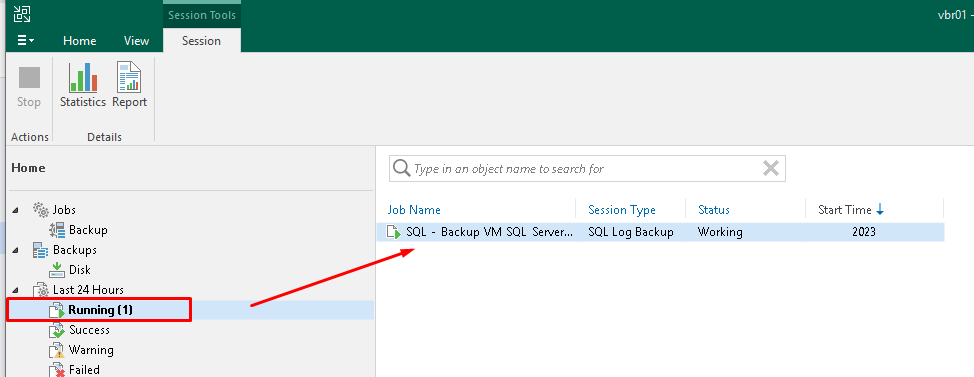Collapse the Jobs tree node
This screenshot has width=974, height=377.
pos(15,211)
